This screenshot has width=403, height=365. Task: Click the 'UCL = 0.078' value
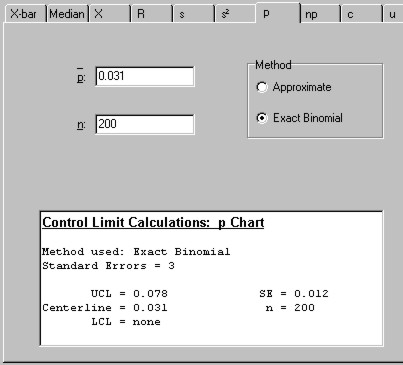129,294
